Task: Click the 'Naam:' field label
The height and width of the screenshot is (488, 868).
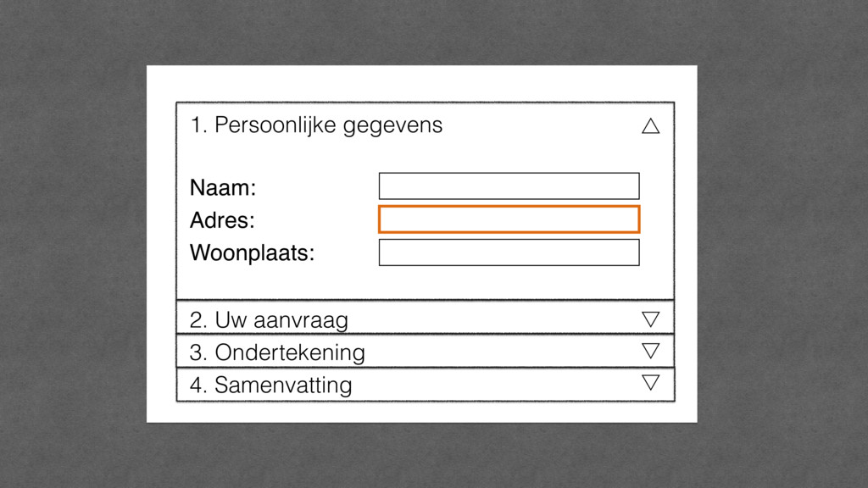Action: point(223,187)
